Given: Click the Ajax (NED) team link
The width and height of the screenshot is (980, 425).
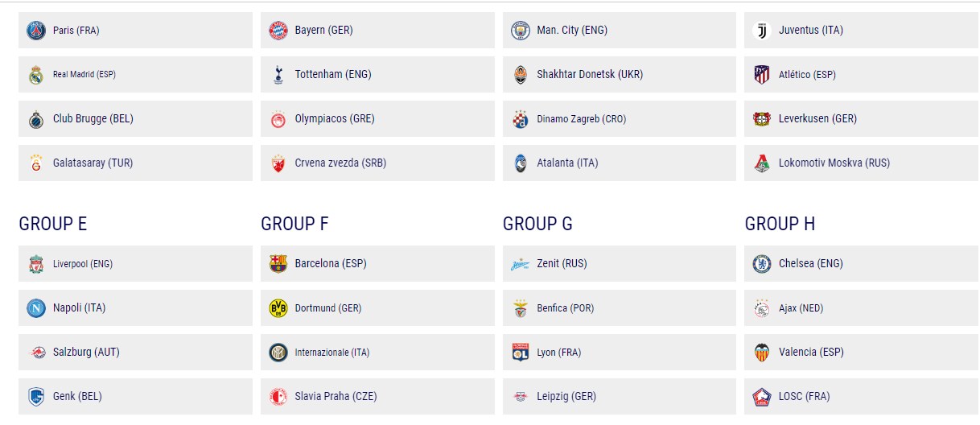Looking at the screenshot, I should 861,308.
